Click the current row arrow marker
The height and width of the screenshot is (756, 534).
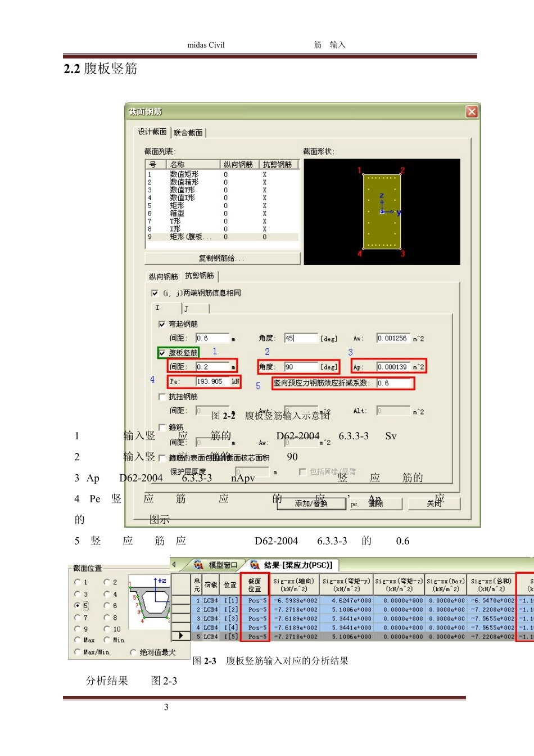tap(180, 636)
